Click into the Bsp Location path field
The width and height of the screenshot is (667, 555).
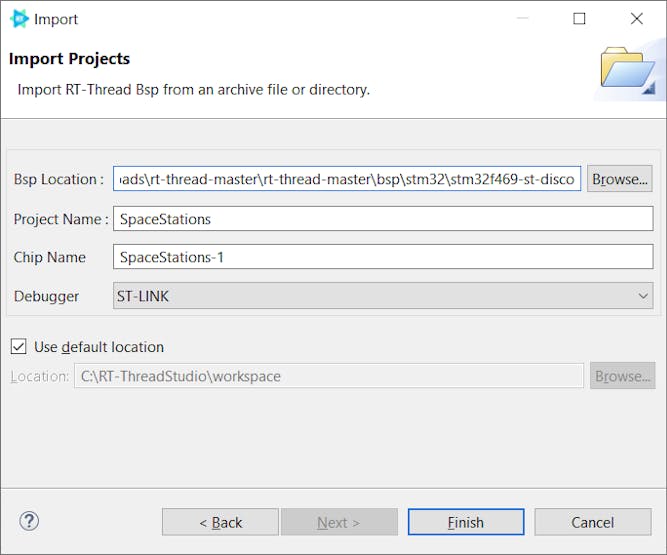pos(347,179)
